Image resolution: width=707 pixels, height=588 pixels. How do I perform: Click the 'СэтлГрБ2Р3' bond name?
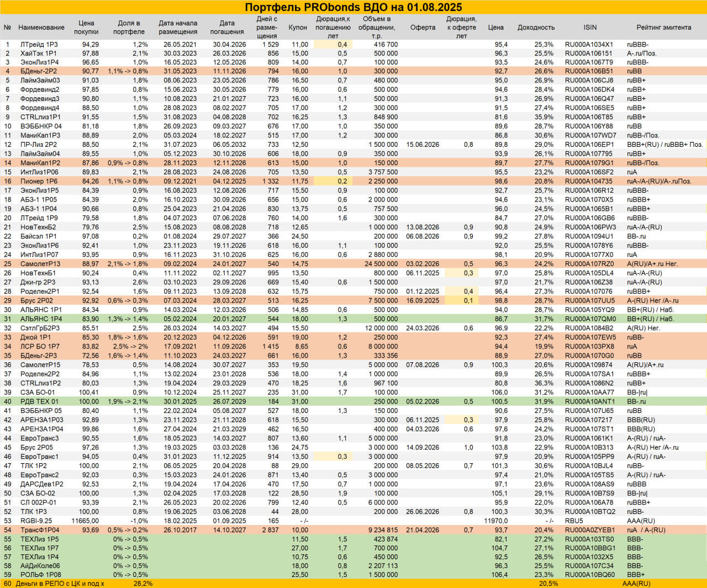(40, 328)
